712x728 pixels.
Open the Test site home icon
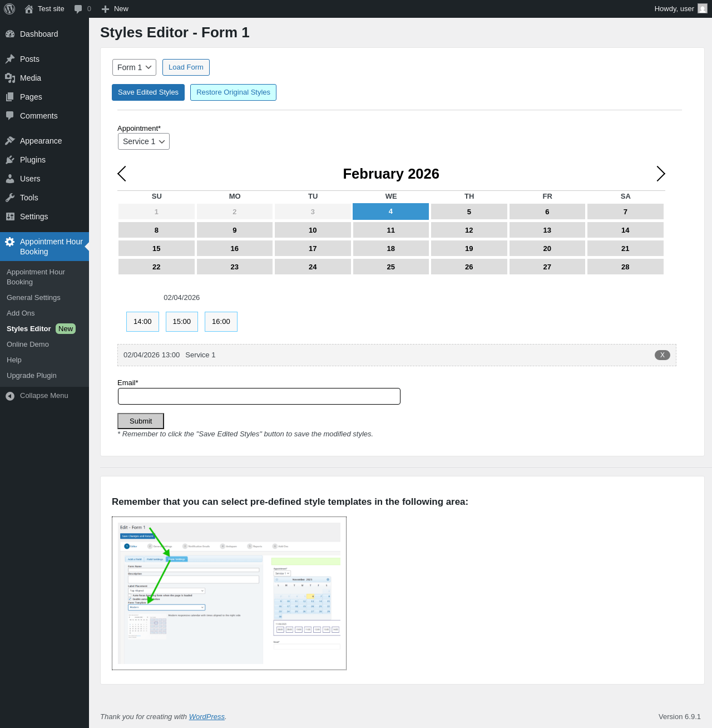[x=29, y=9]
